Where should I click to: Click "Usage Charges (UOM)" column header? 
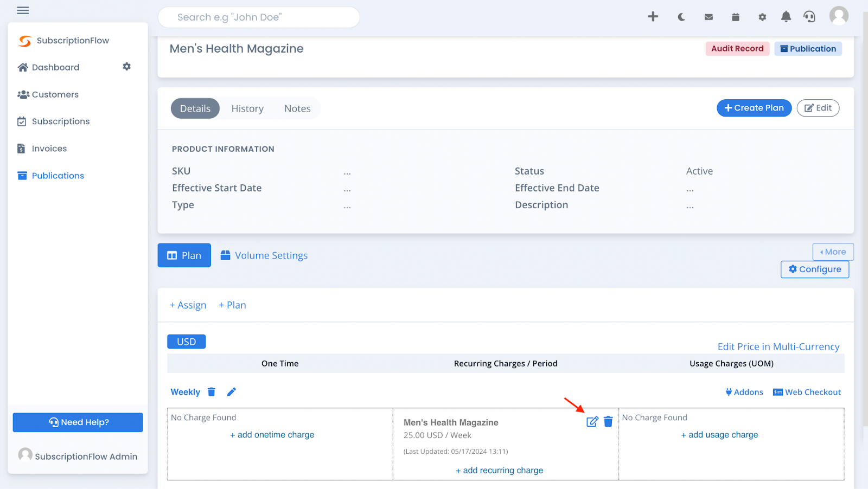(731, 364)
